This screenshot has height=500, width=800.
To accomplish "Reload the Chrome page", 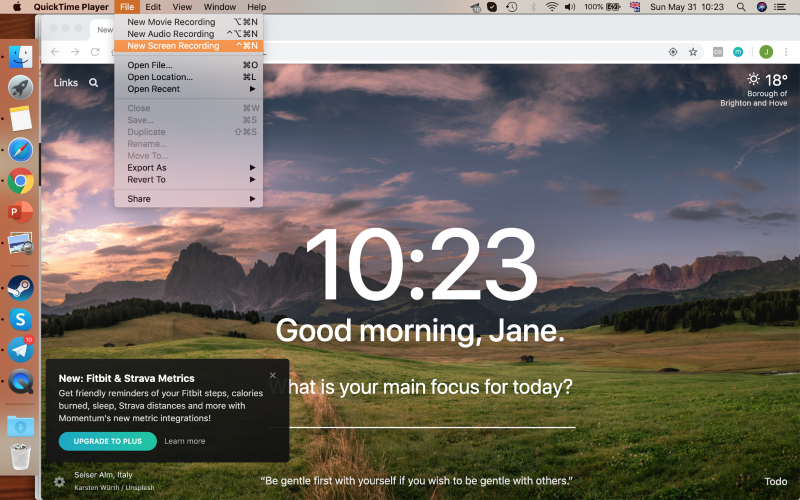I will [95, 52].
